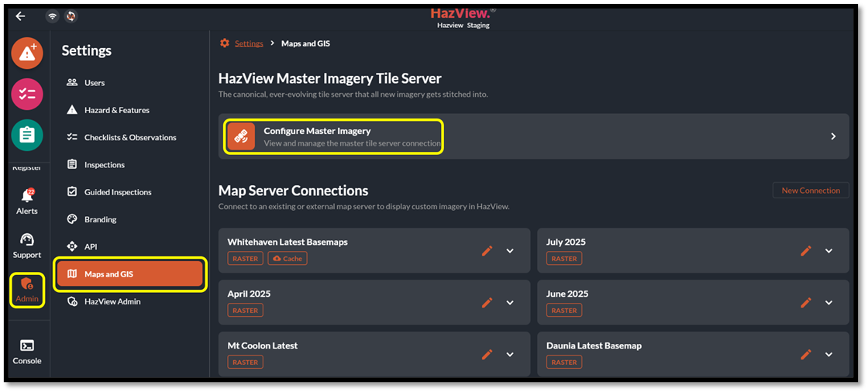Image resolution: width=868 pixels, height=392 pixels.
Task: Expand the Mt Coolon Latest connection
Action: coord(510,354)
